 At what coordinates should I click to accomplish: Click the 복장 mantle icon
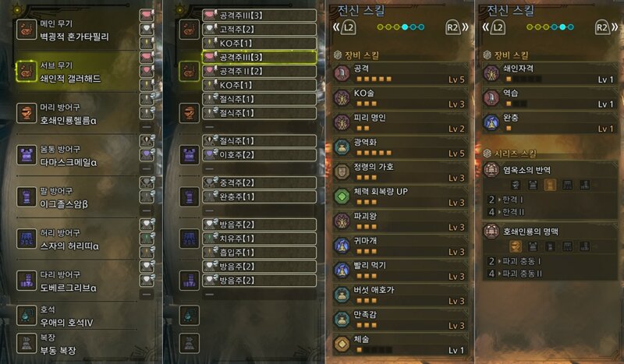[x=27, y=343]
